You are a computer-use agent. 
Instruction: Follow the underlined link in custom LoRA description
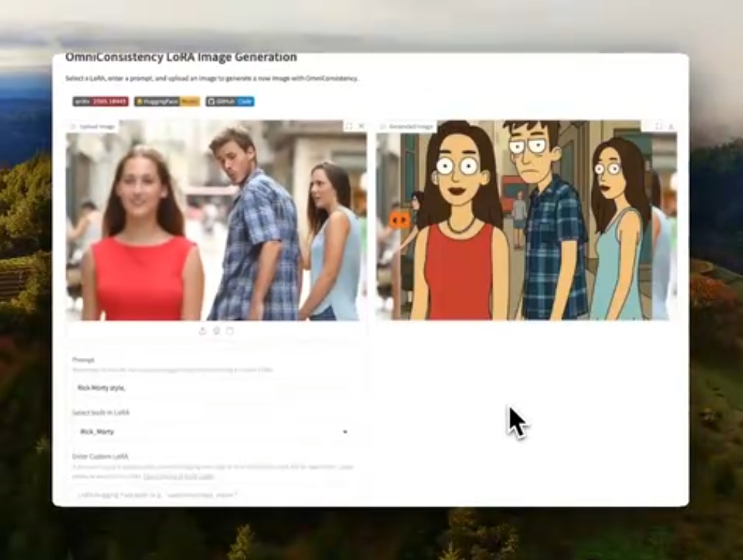tap(178, 476)
